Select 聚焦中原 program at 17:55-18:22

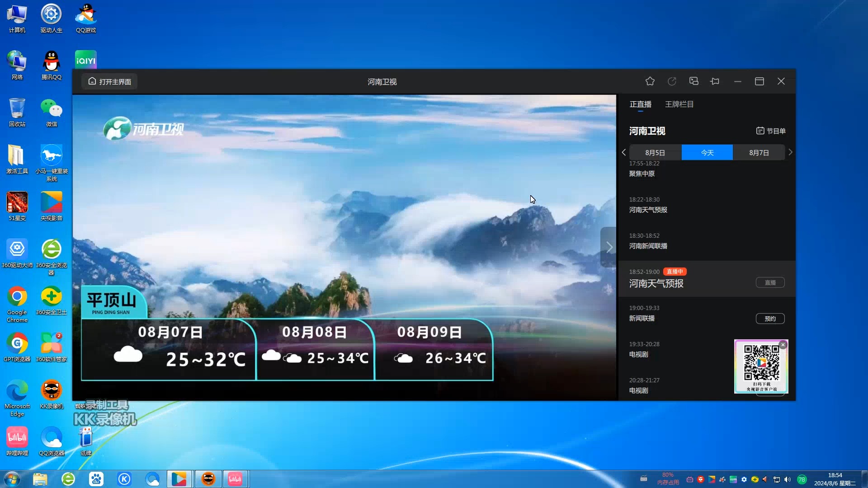point(707,169)
